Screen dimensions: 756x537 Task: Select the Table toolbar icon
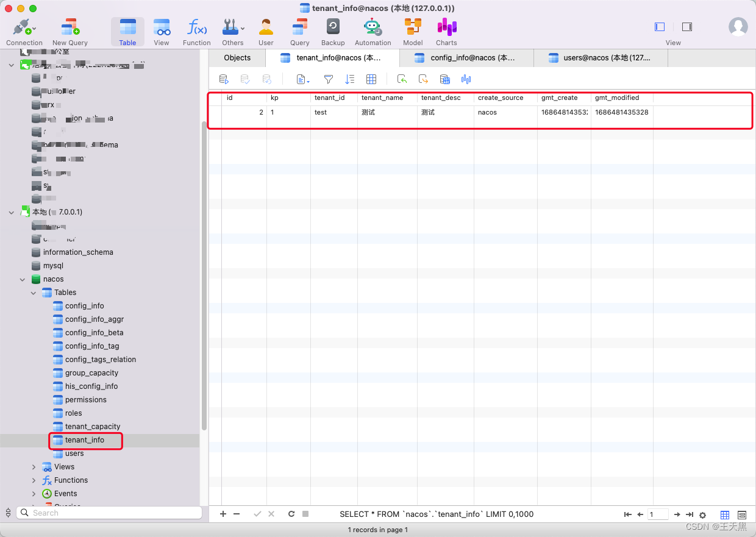(127, 32)
